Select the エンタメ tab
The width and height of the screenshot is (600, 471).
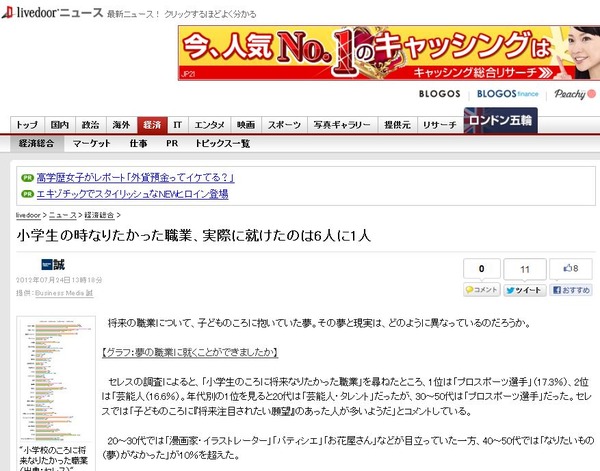point(209,125)
